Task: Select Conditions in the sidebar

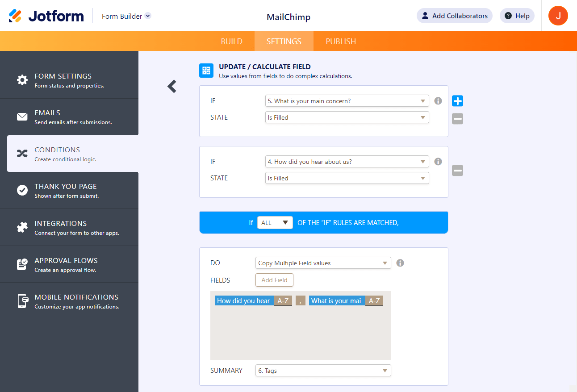Action: tap(73, 154)
